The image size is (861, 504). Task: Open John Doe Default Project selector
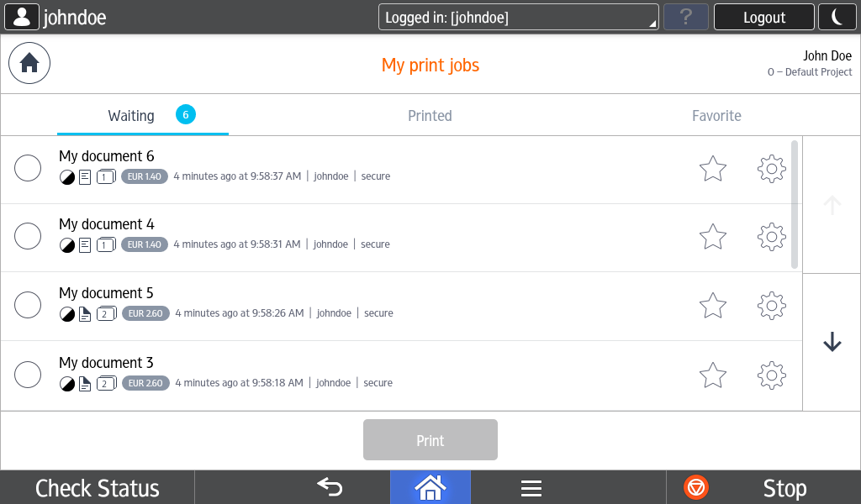(810, 64)
